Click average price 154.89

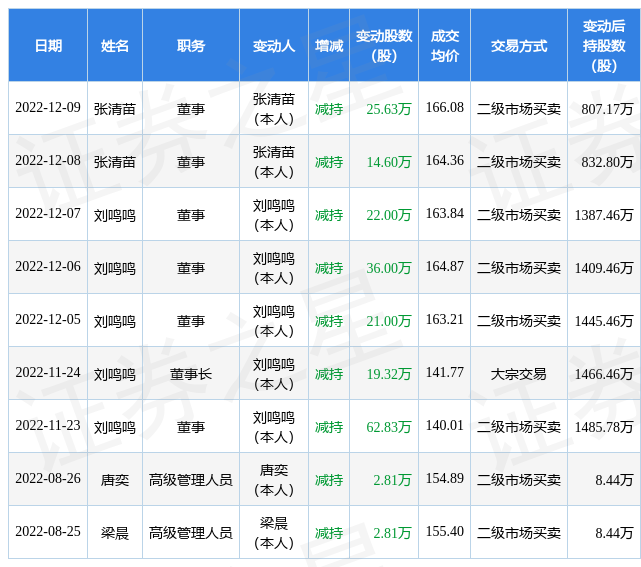[x=444, y=478]
